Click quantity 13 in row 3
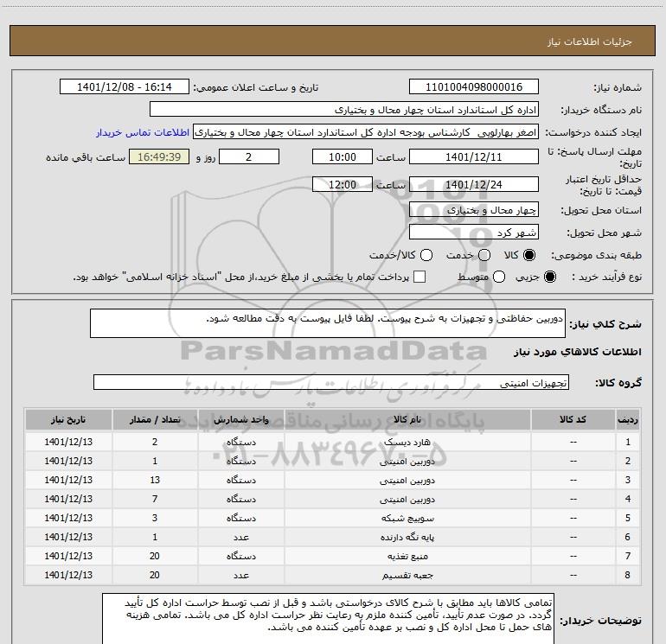Screen dimensions: 666x644 click(x=155, y=480)
